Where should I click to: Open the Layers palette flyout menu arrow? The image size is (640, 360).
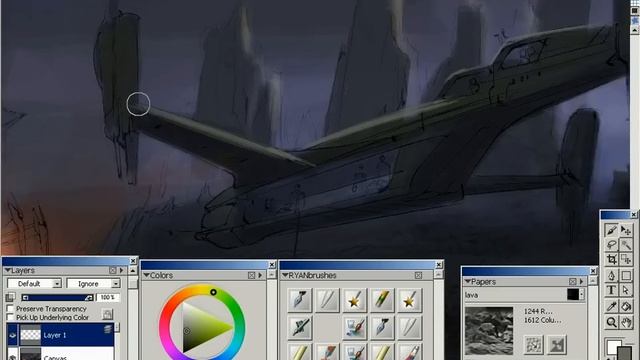(121, 270)
